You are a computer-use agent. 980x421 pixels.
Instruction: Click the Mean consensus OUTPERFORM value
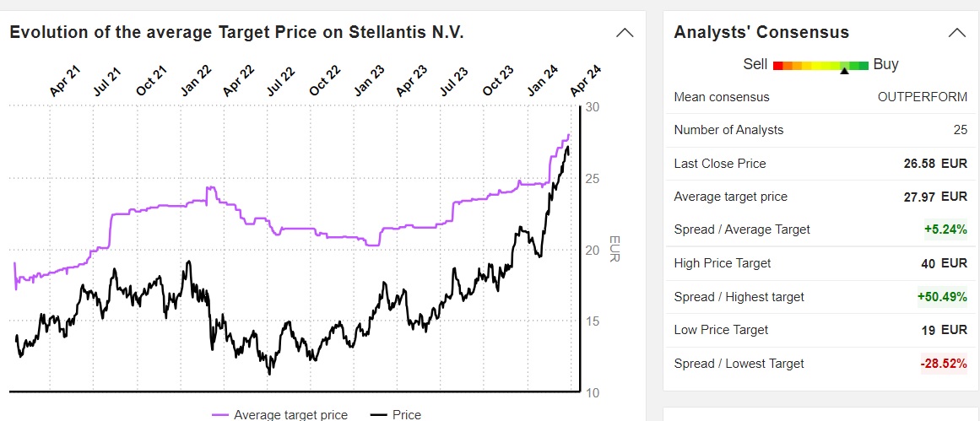[x=923, y=97]
